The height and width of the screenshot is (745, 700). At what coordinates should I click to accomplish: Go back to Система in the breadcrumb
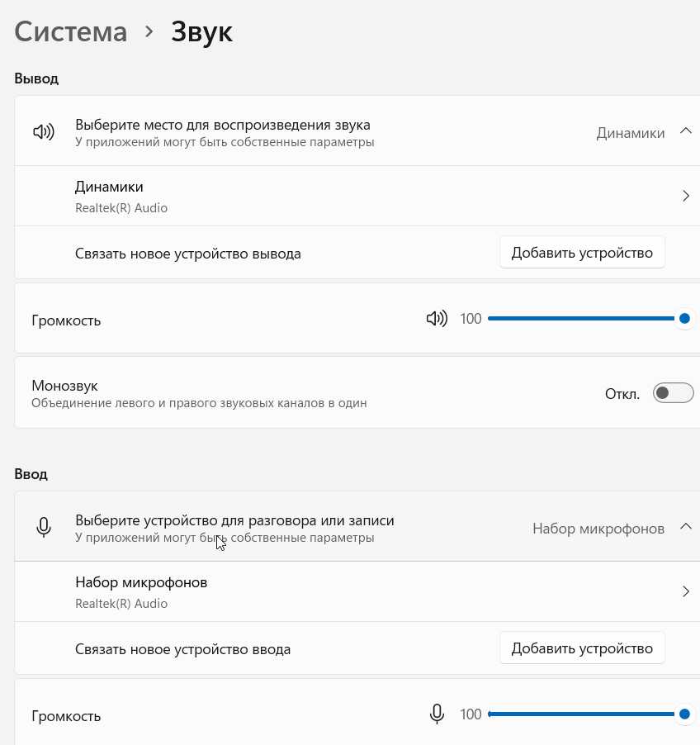click(x=71, y=31)
